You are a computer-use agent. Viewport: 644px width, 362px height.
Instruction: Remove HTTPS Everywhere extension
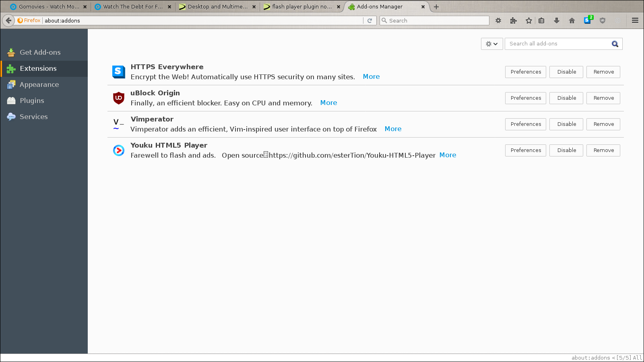[603, 72]
